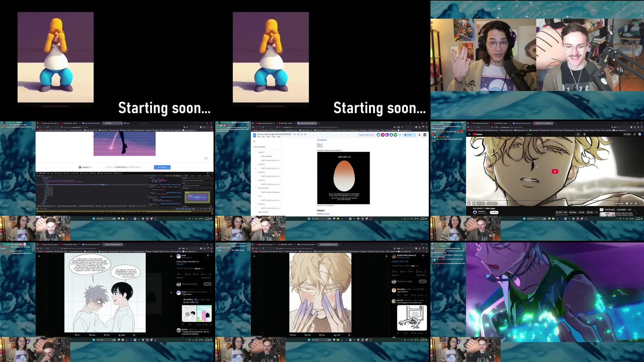The height and width of the screenshot is (362, 644).
Task: Thumbs-up the ROUND 5 Alien Stage video
Action: 557,212
